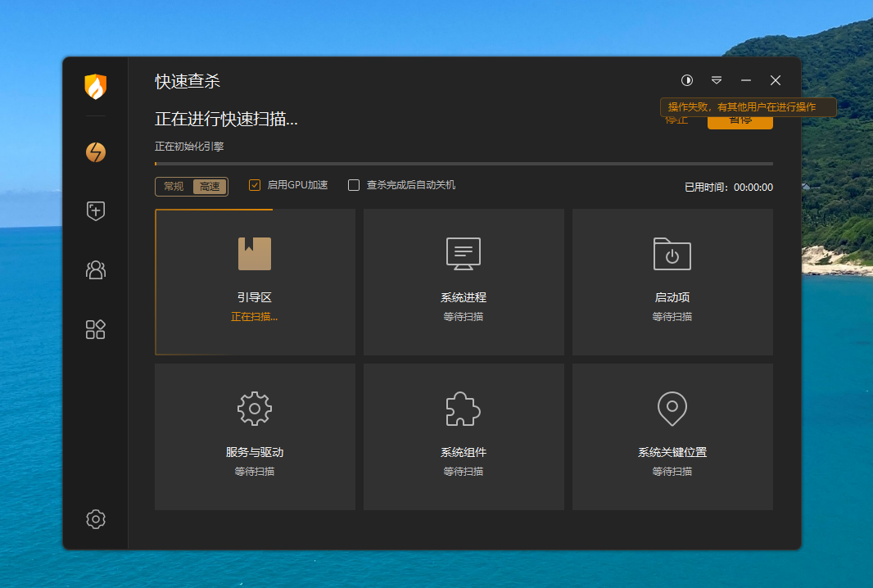The height and width of the screenshot is (588, 873).
Task: Click the Huorong flame shield logo
Action: point(95,88)
